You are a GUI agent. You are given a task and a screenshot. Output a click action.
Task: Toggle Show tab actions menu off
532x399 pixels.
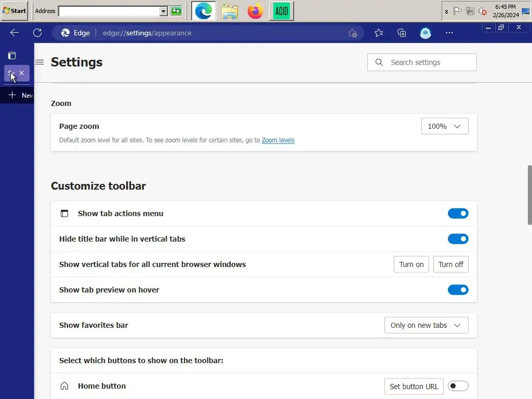coord(458,214)
